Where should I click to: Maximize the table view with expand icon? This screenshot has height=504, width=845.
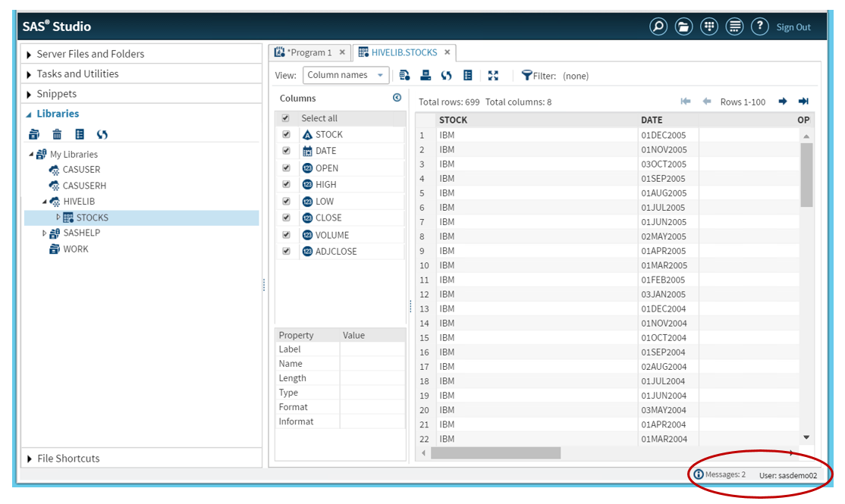[x=493, y=75]
